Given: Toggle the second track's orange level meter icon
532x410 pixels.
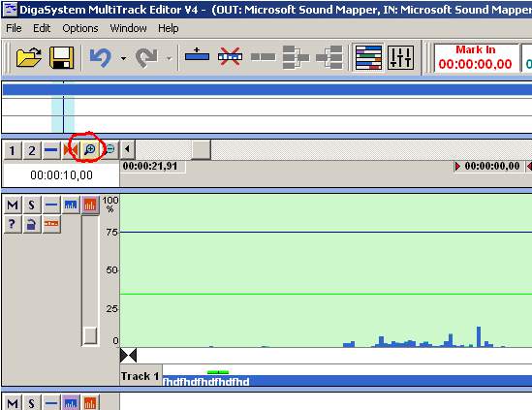Looking at the screenshot, I should click(90, 402).
